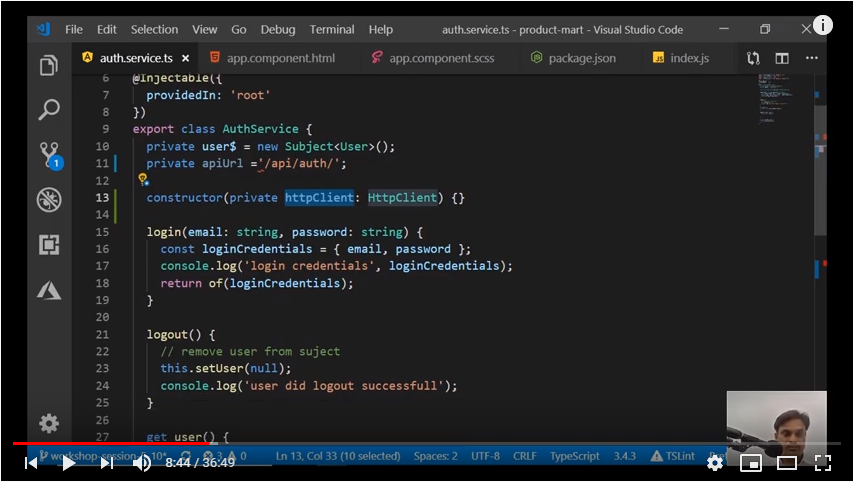Open the Terminal menu
The width and height of the screenshot is (853, 482).
click(332, 29)
